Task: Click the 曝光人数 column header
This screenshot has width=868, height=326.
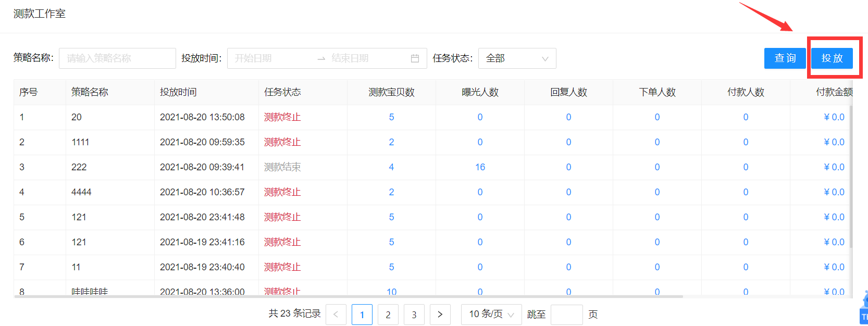Action: tap(480, 92)
